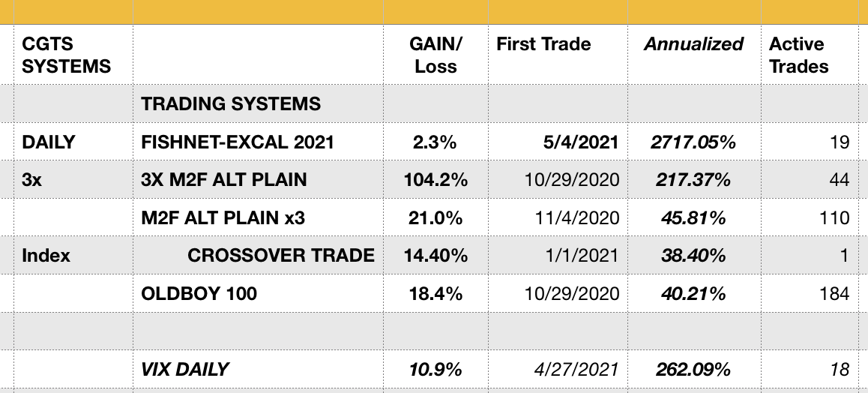Select the 2717.05% annualized cell
868x393 pixels.
(x=693, y=142)
